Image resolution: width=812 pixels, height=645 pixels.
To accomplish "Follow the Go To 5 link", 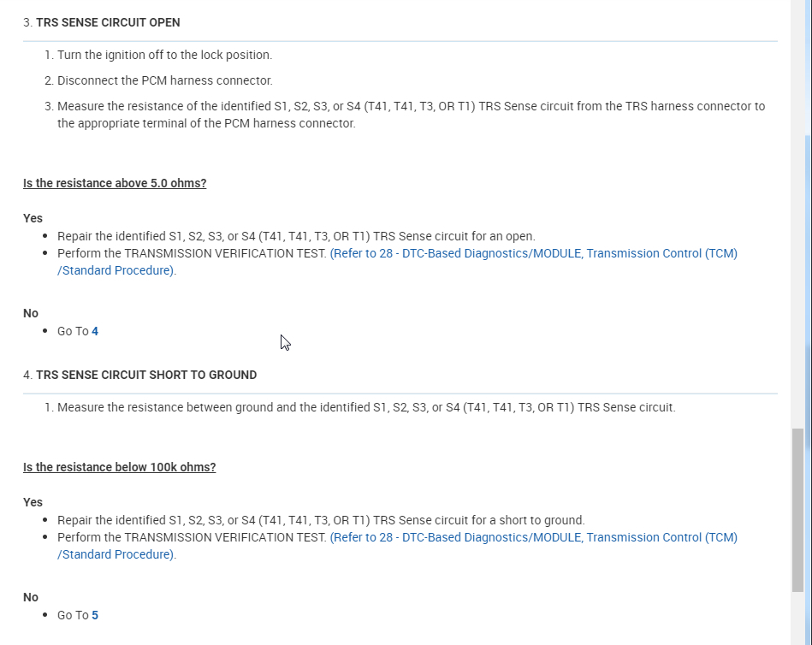I will [x=95, y=615].
